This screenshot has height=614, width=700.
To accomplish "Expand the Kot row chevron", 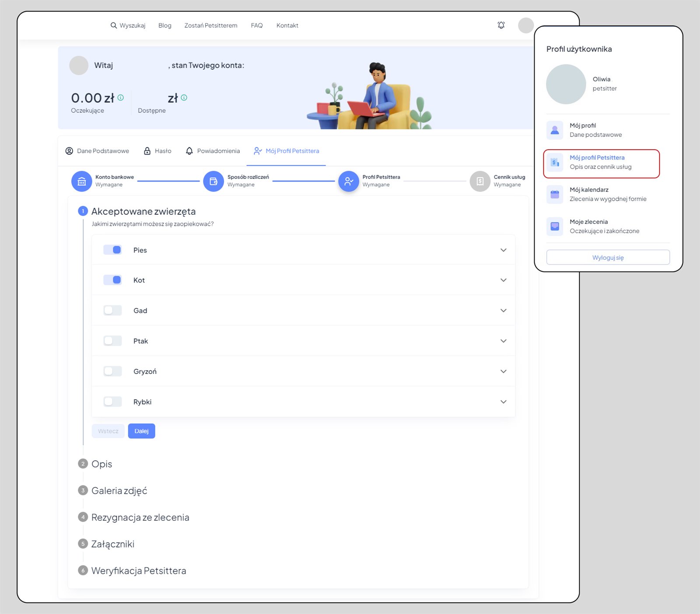I will [x=503, y=280].
